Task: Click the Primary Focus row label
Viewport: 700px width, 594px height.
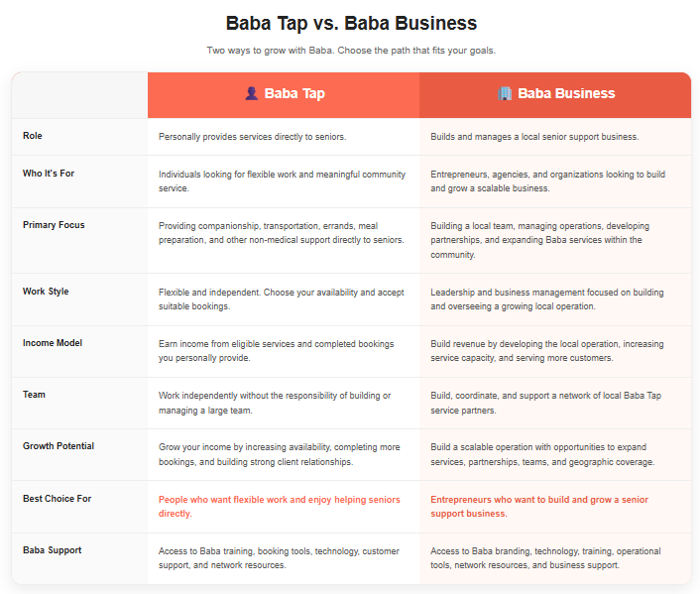Action: (54, 225)
